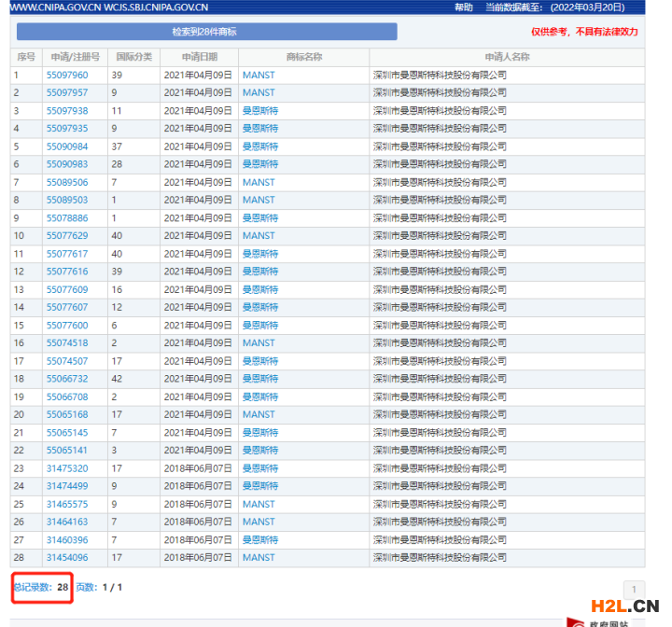Screen dimensions: 672x627
Task: Open registration number 55065141
Action: coord(67,450)
